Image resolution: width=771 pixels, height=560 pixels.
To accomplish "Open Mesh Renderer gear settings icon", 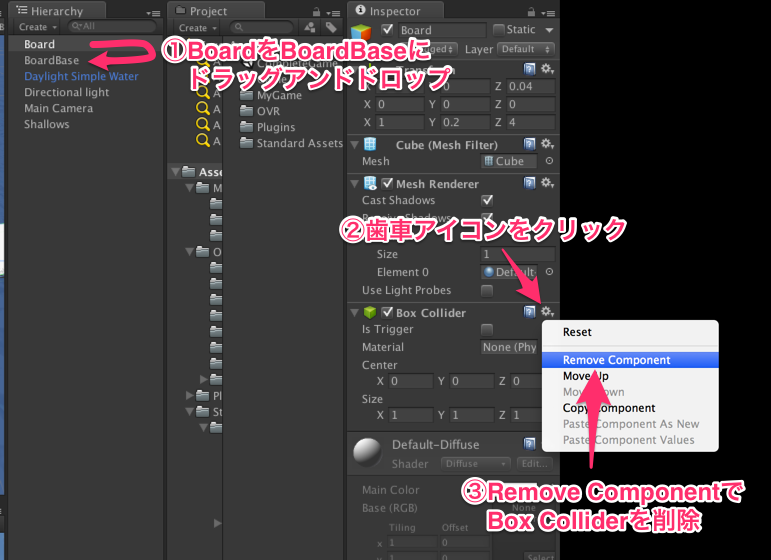I will point(547,183).
